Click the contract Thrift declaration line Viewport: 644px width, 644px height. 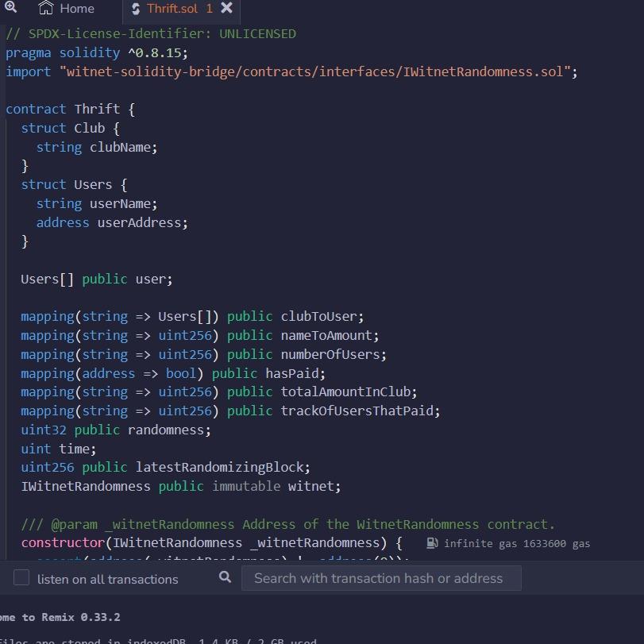pyautogui.click(x=70, y=110)
